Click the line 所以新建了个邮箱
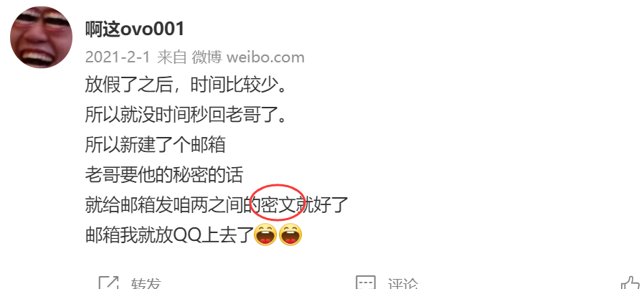 point(155,145)
